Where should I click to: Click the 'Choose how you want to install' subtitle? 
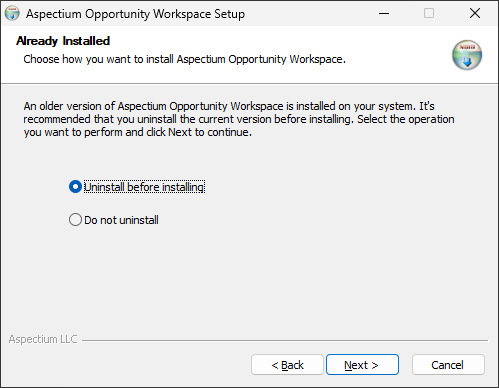coord(184,59)
